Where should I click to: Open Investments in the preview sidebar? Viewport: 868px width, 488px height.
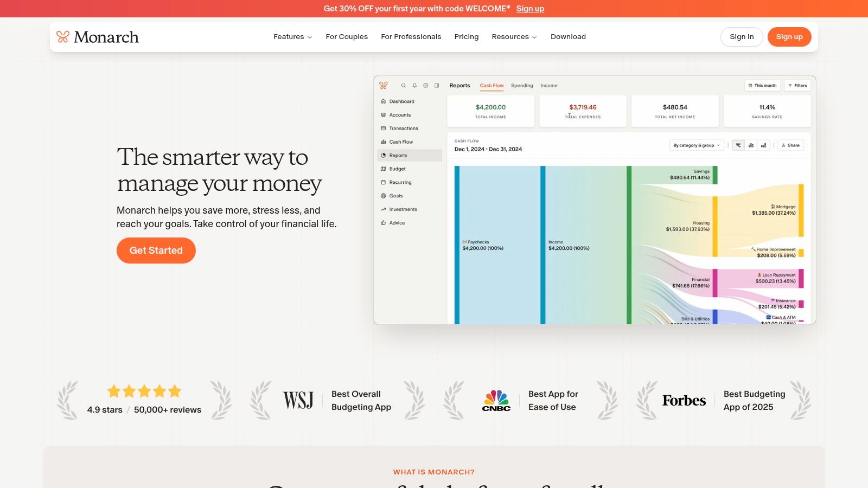click(410, 209)
